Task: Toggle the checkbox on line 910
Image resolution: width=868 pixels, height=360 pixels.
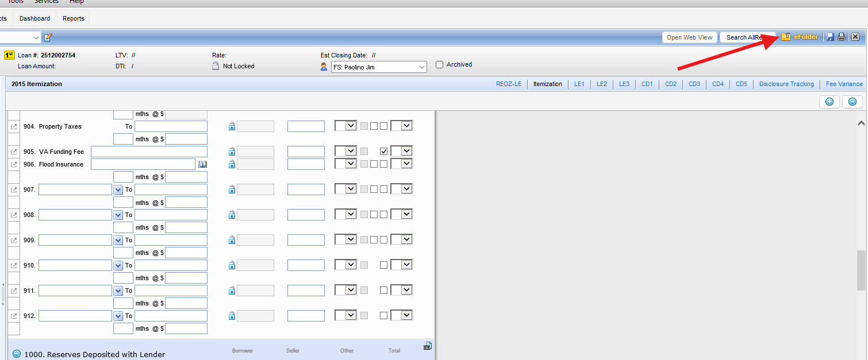Action: pos(383,265)
